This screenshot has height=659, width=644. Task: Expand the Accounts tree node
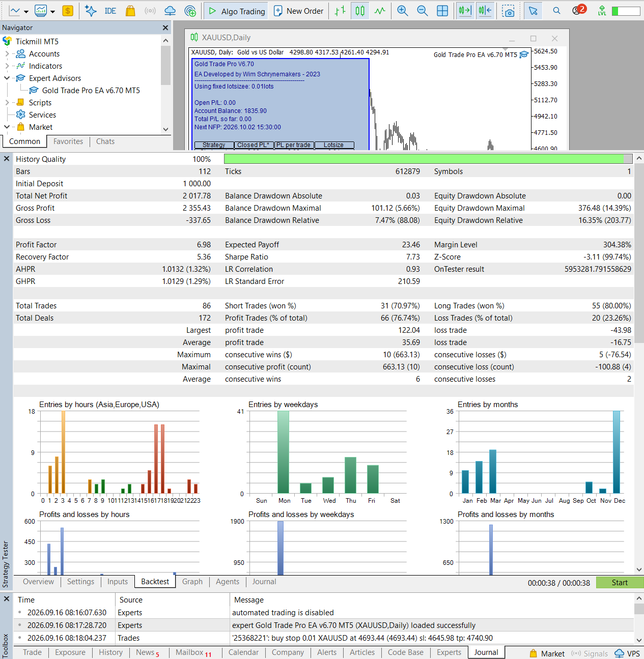tap(7, 54)
